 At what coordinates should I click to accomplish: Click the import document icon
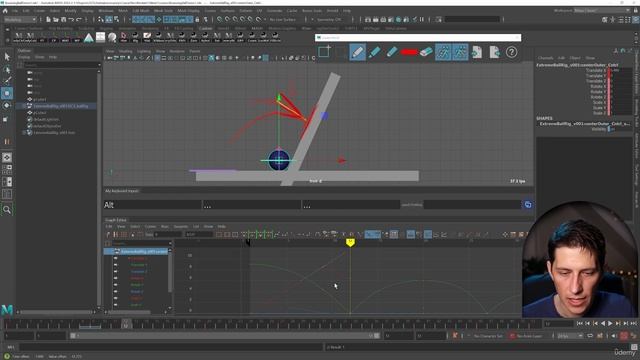pos(477,52)
